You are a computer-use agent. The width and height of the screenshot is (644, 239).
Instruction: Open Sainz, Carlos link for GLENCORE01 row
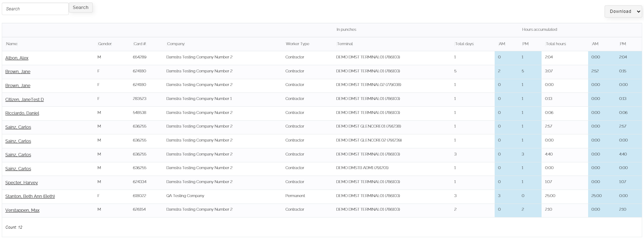18,127
